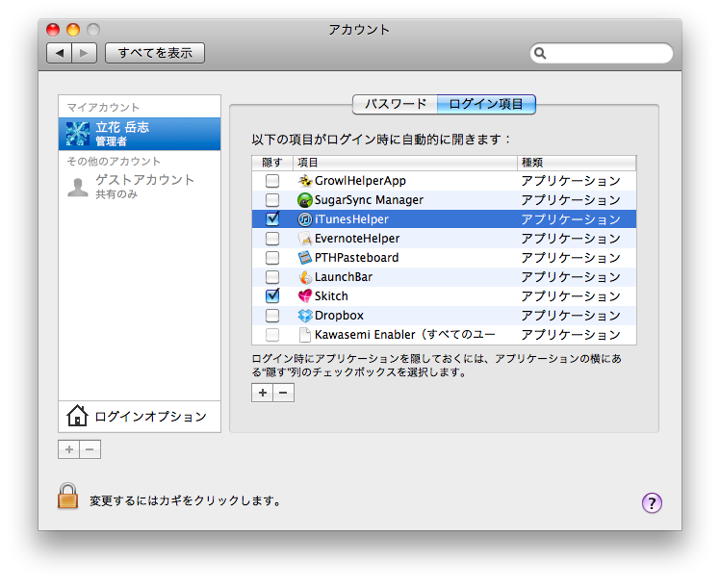Image resolution: width=720 pixels, height=588 pixels.
Task: Uncheck the hide checkbox for Skitch
Action: click(x=272, y=296)
